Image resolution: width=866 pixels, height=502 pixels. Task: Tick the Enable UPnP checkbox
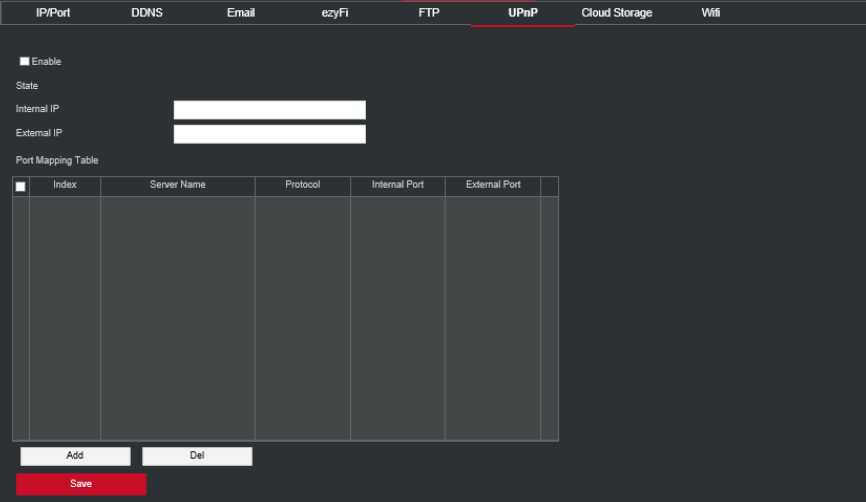click(x=25, y=62)
